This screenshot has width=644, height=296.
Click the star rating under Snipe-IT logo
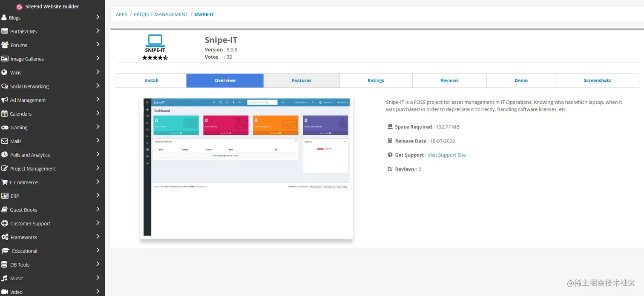(155, 57)
